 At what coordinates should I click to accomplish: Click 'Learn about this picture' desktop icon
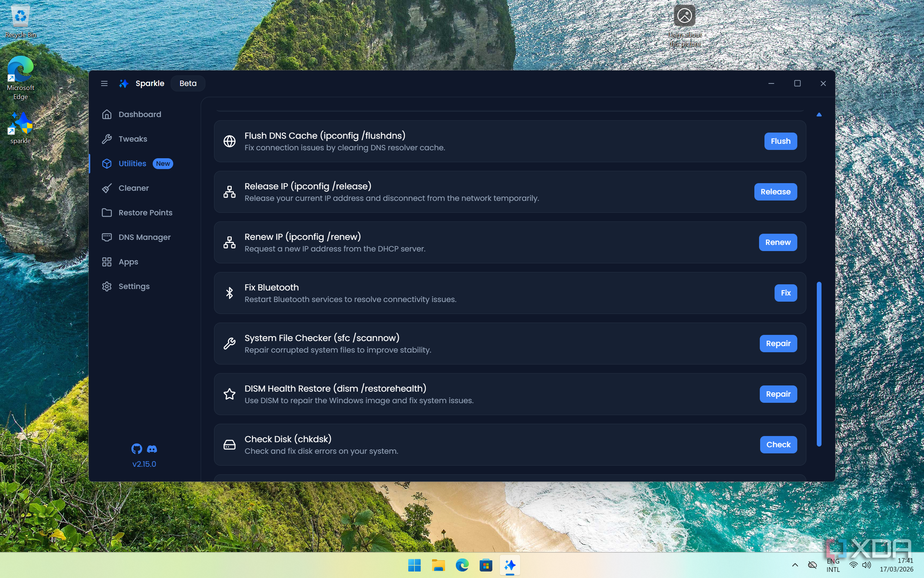[684, 26]
